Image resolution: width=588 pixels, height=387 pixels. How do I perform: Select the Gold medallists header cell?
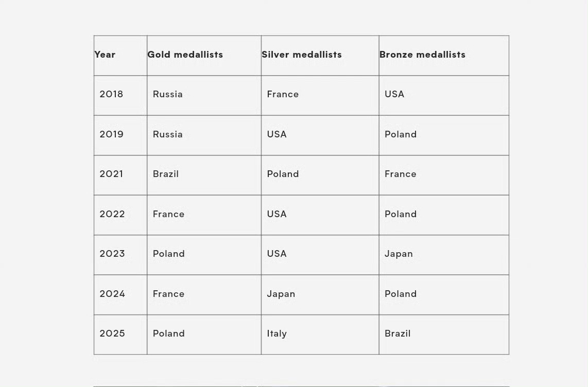click(204, 56)
